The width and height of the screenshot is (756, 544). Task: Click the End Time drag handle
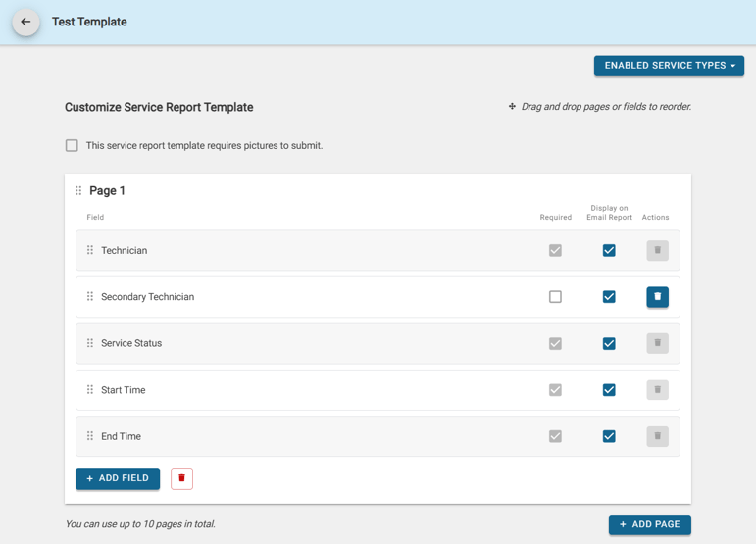click(90, 436)
